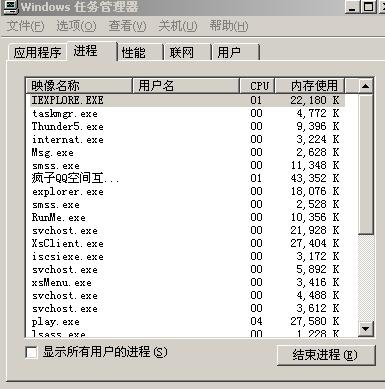The height and width of the screenshot is (389, 385).
Task: Click memory value 27,580 K
Action: [x=314, y=321]
